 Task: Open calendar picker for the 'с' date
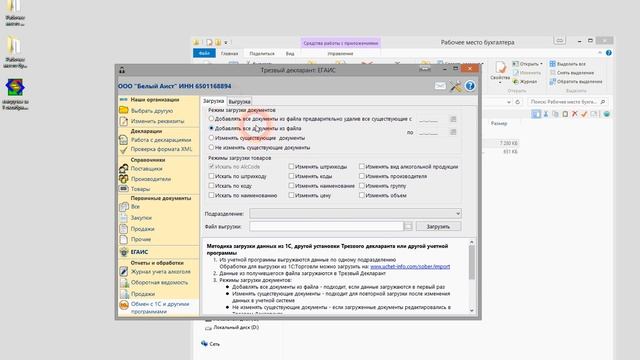point(453,119)
